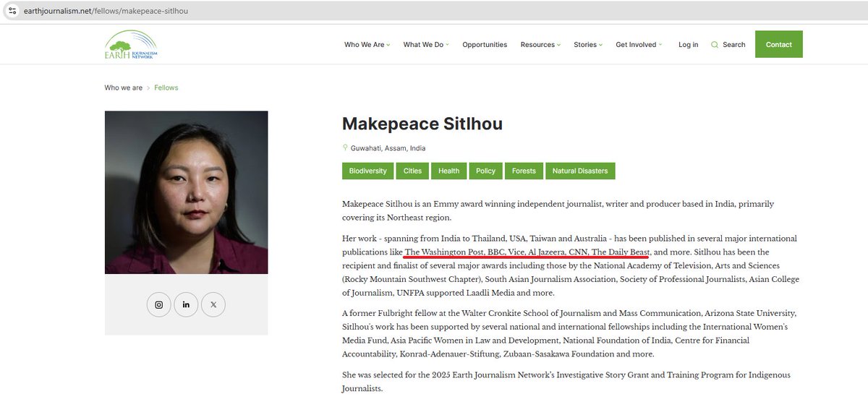Open Makepeace Sitlhou's LinkedIn profile icon
The image size is (868, 415).
click(186, 304)
